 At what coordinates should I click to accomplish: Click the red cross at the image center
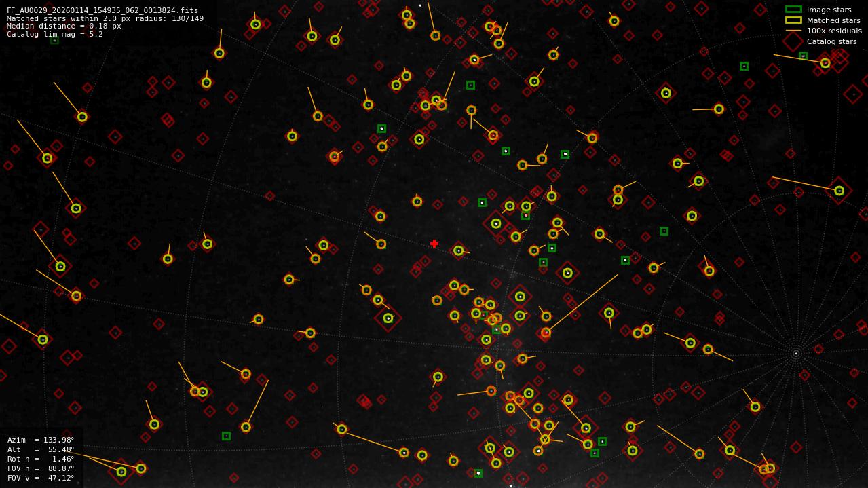coord(434,244)
